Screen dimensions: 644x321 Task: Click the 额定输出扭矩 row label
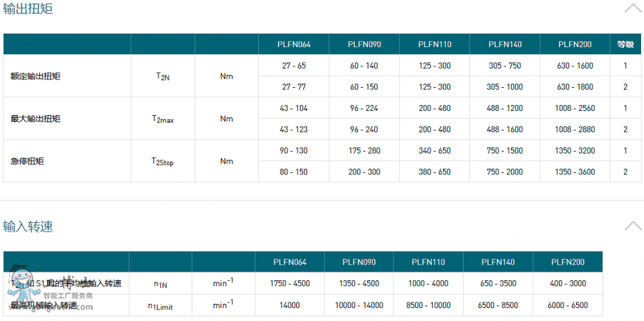pos(35,76)
